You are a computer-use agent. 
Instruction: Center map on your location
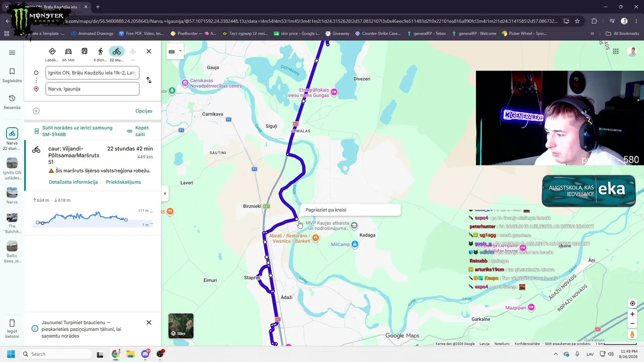(632, 303)
